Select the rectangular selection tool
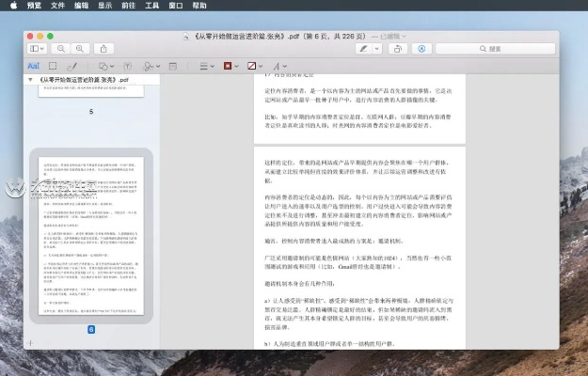This screenshot has width=588, height=376. tap(53, 66)
